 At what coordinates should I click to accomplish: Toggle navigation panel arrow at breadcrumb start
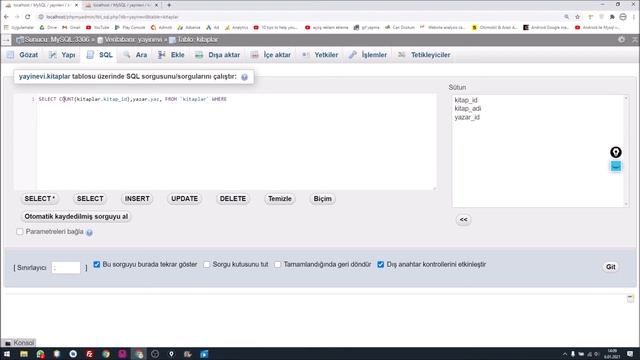7,40
